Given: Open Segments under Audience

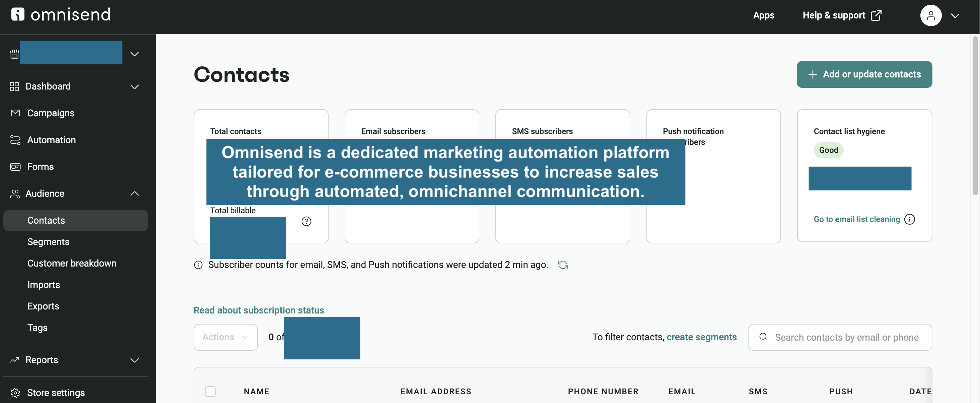Looking at the screenshot, I should coord(48,242).
